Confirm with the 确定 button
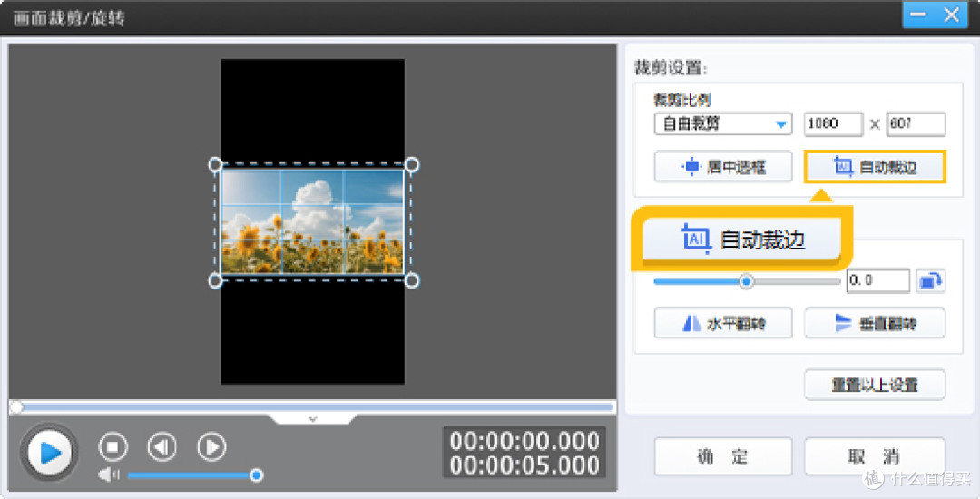The width and height of the screenshot is (980, 499). (x=723, y=456)
